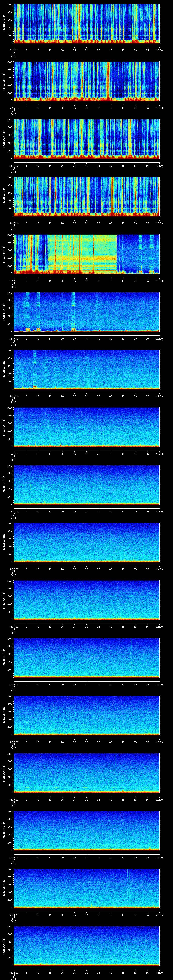
Task: Click the spectrogram panel starting at 7:26:00
Action: (87, 715)
